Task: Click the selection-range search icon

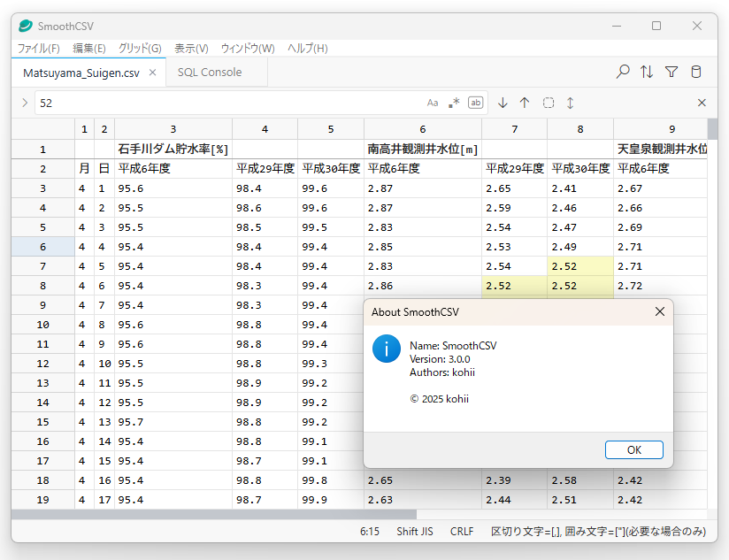Action: click(548, 103)
